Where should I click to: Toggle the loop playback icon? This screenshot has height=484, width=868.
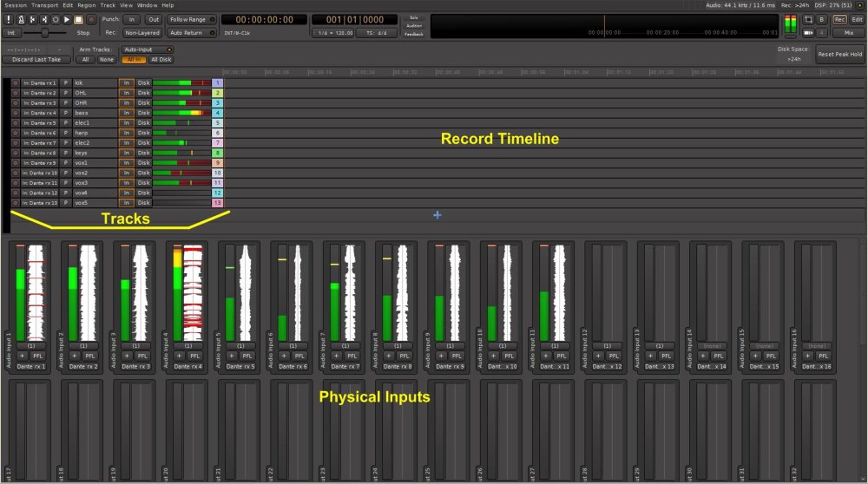click(56, 18)
